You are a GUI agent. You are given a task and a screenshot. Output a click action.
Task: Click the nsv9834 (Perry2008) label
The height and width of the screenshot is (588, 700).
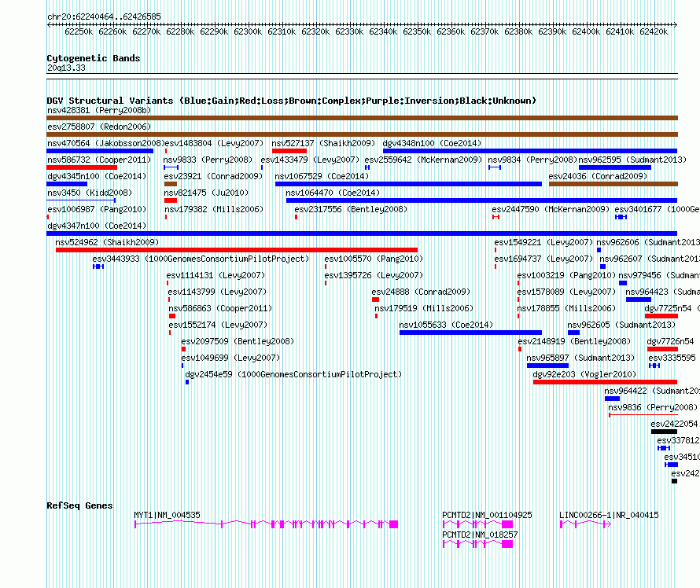[532, 160]
